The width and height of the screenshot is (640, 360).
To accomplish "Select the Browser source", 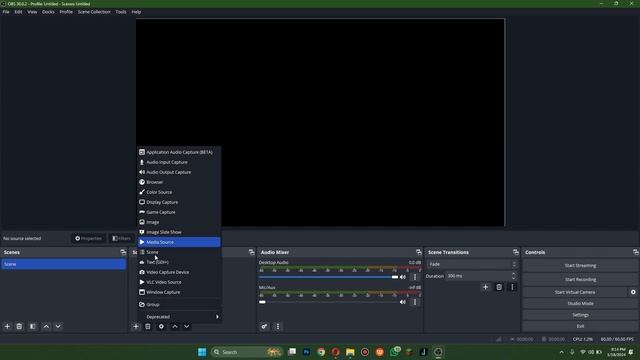I will point(180,182).
